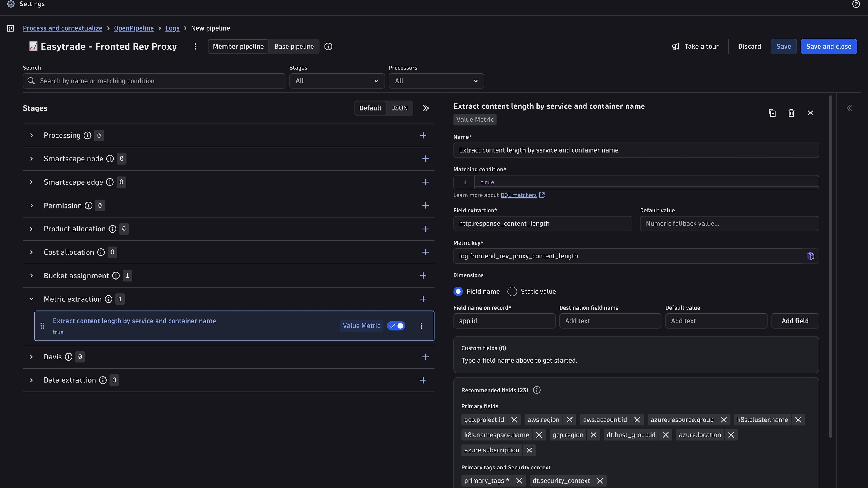
Task: Add a processor to Processing stage
Action: (423, 135)
